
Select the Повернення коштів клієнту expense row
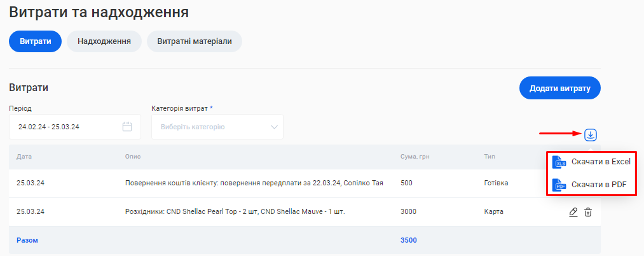tap(254, 183)
